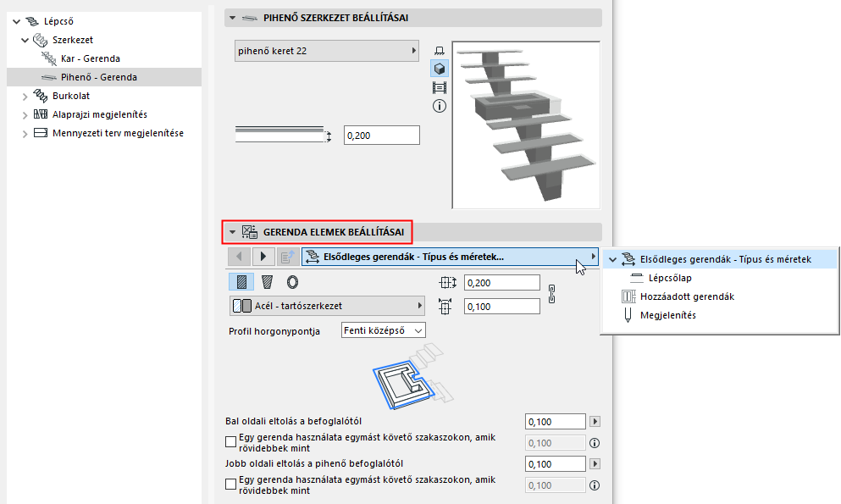Choose Lépcsőlap menu entry

670,278
